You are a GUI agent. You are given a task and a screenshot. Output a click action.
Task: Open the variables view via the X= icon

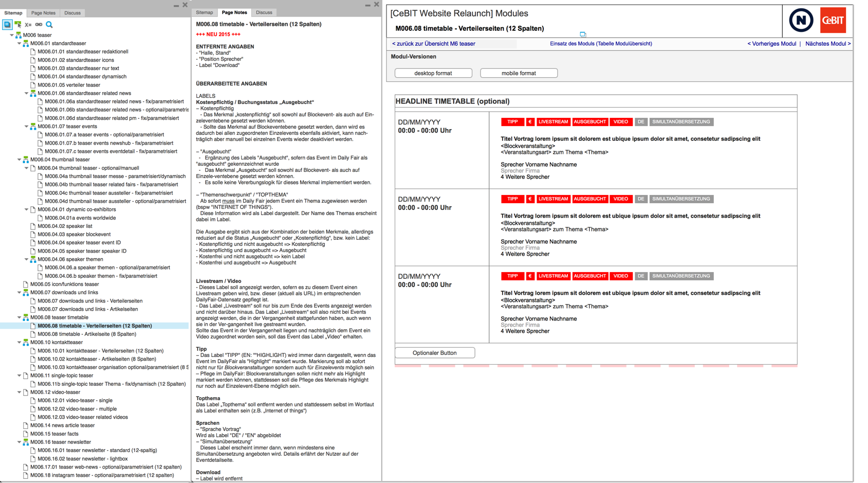point(28,25)
